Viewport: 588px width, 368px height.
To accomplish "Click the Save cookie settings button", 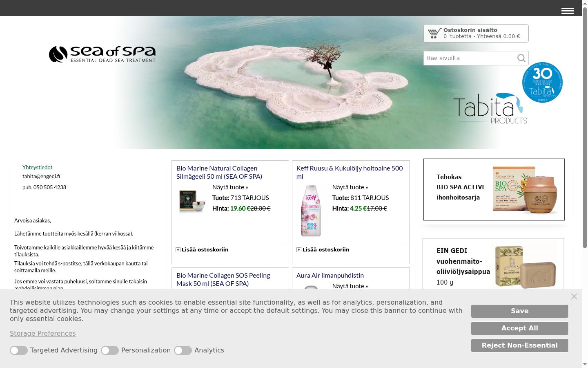I will coord(520,311).
